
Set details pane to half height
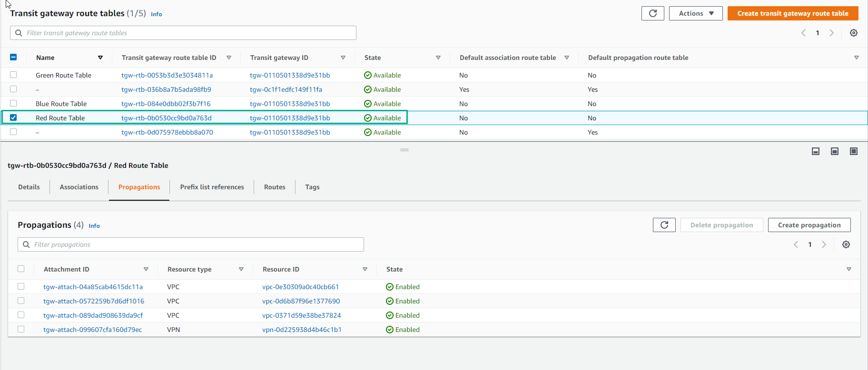835,151
